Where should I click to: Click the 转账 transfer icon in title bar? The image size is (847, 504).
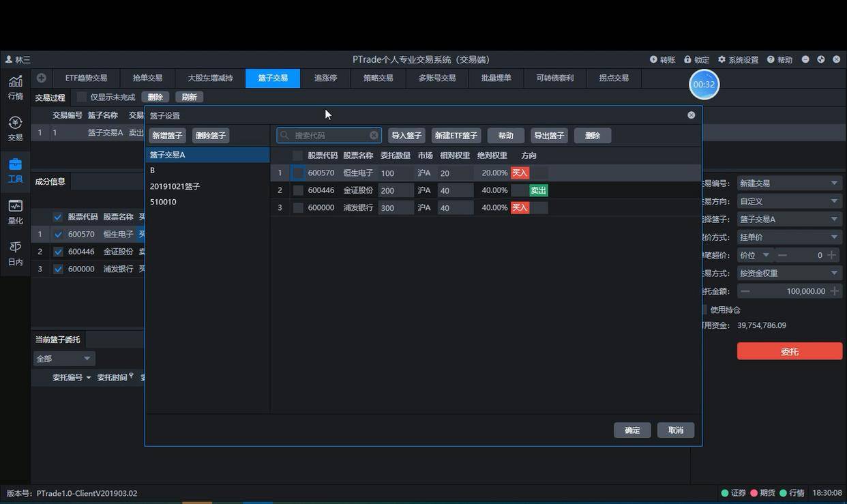click(653, 59)
